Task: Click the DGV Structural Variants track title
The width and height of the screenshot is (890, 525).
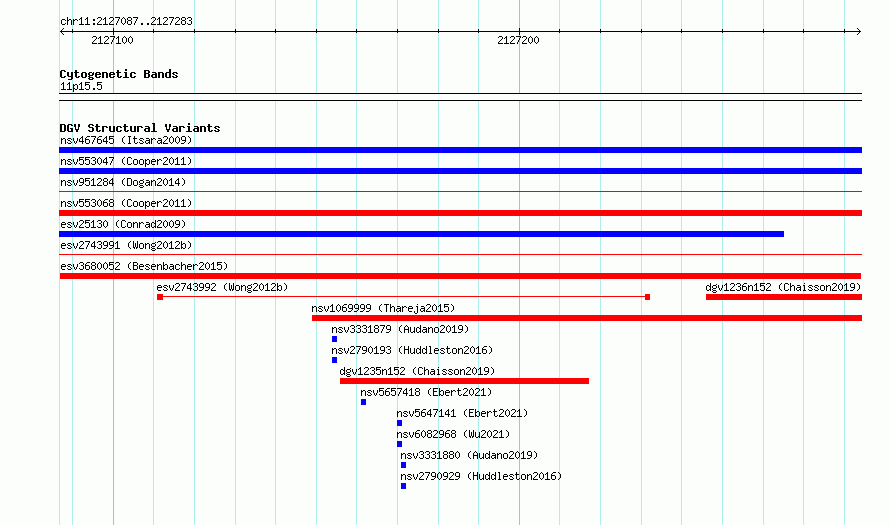Action: [x=140, y=128]
